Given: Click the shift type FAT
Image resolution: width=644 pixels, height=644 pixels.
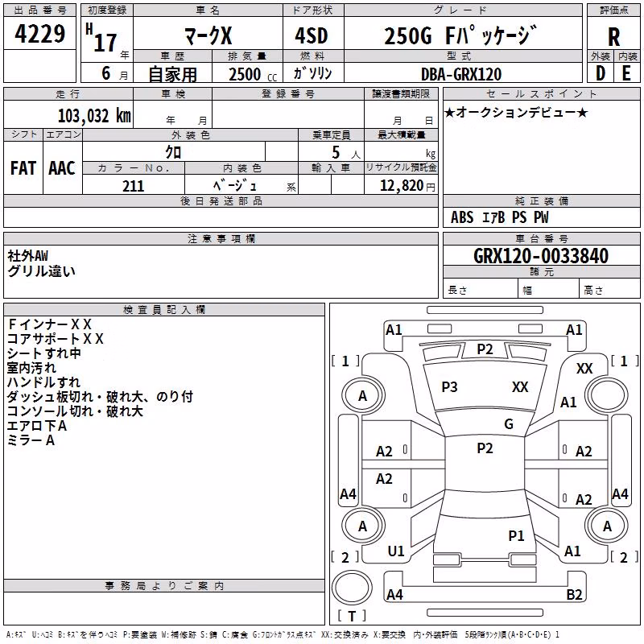Looking at the screenshot, I should tap(23, 168).
